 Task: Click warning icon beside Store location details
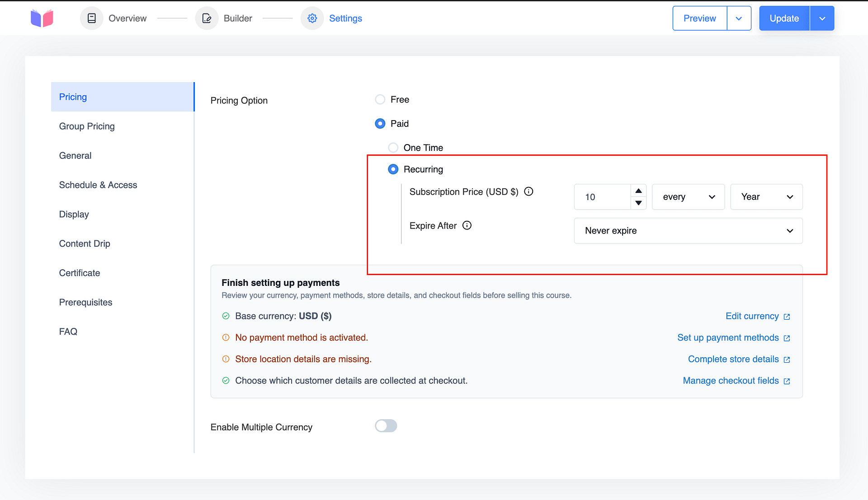tap(226, 359)
